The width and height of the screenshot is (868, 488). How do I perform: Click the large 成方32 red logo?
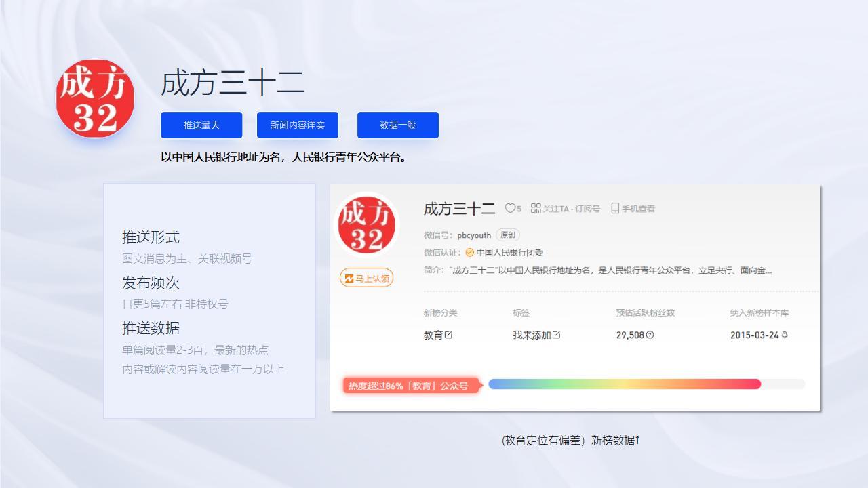tap(95, 98)
